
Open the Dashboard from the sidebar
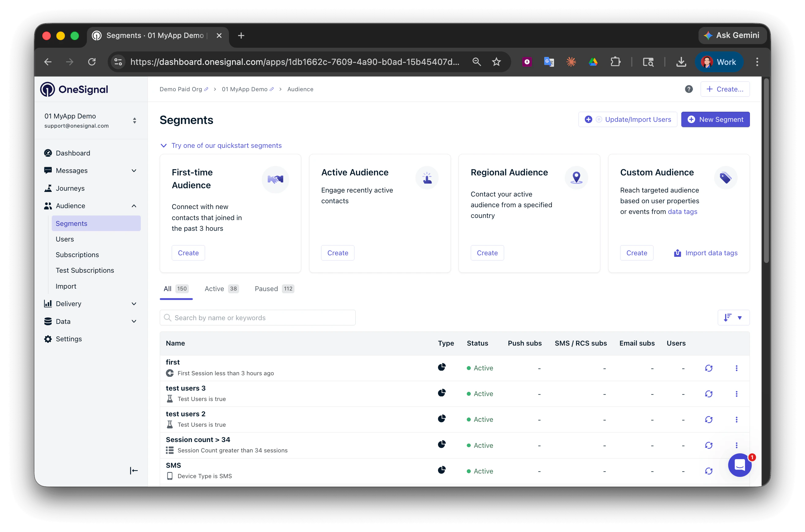coord(73,153)
